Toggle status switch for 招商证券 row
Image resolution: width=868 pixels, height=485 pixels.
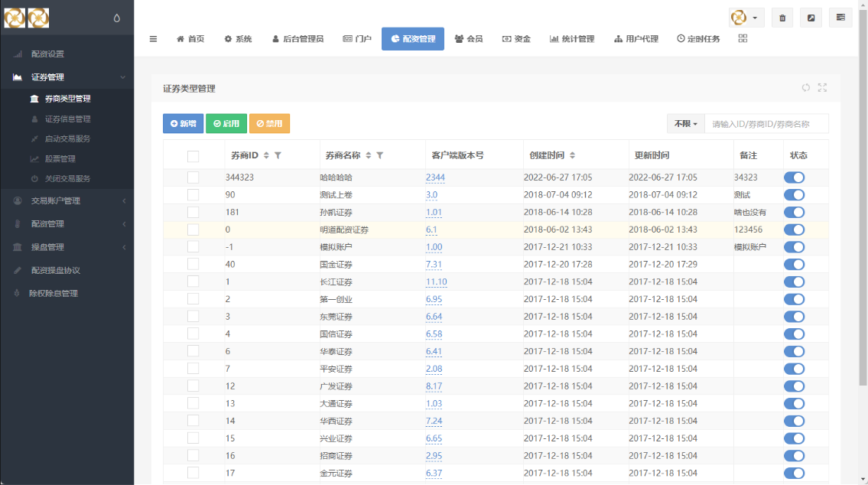click(x=794, y=456)
